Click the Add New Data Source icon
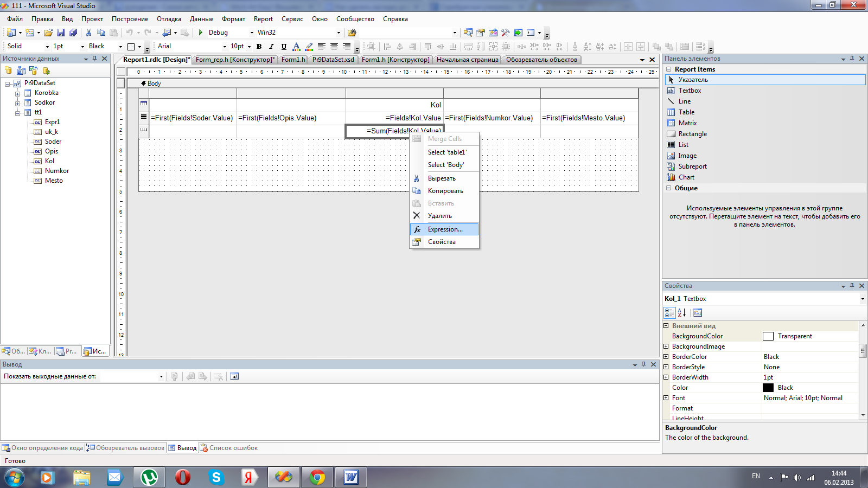 pos(8,70)
